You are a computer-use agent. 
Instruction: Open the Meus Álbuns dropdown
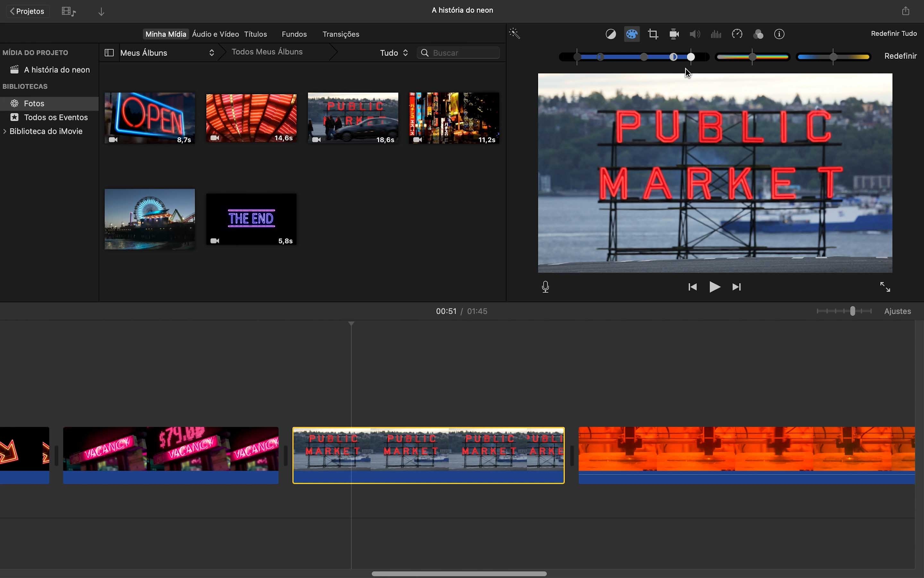[167, 53]
